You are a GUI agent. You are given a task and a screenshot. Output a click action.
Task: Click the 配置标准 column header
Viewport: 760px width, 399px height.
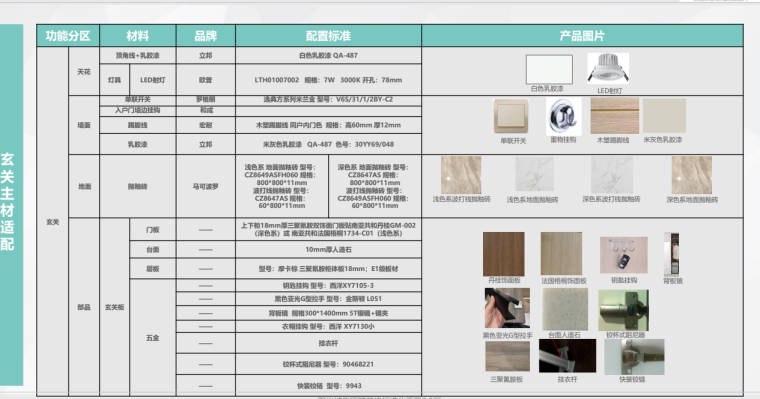click(x=328, y=36)
